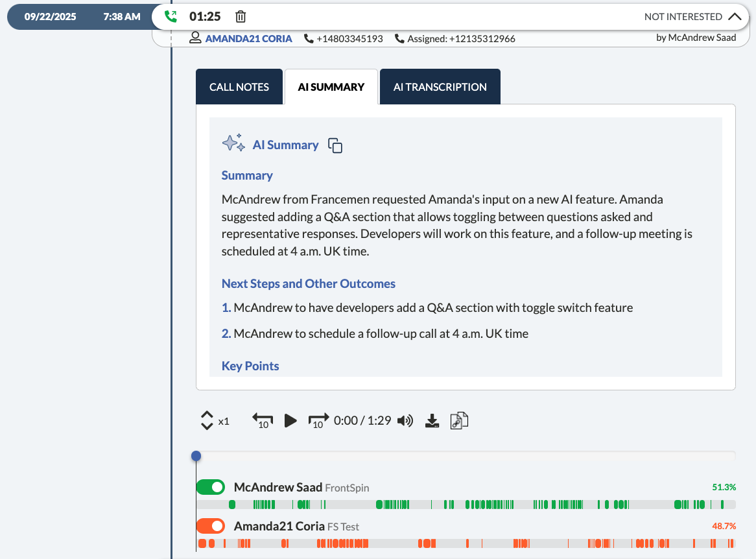This screenshot has height=559, width=756.
Task: Delete the call with trash icon
Action: [x=241, y=17]
